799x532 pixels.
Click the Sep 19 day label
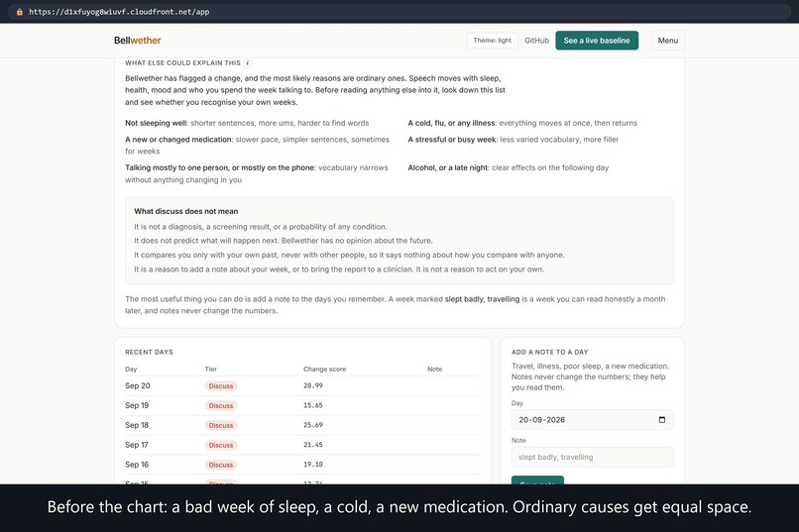[137, 406]
